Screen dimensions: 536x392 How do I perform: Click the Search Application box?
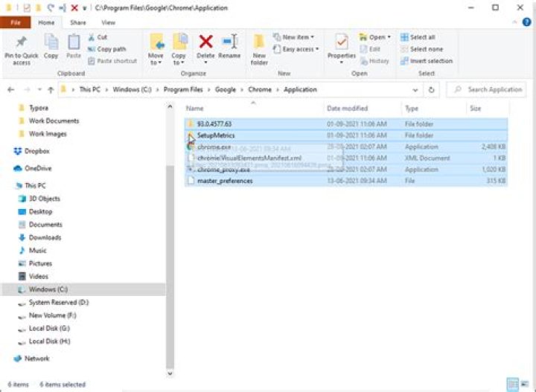point(487,90)
